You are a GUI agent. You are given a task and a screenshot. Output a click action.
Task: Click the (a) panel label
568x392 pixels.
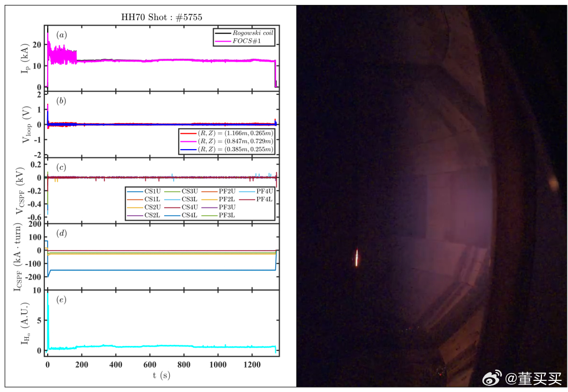(61, 35)
